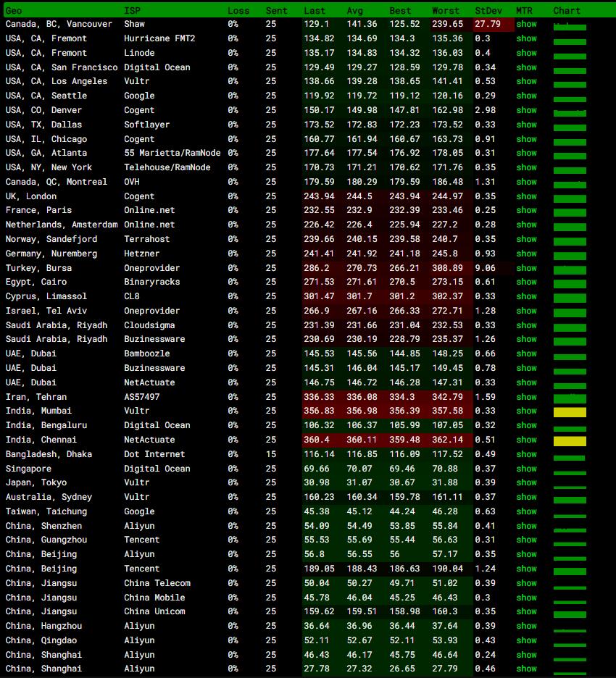Select Last value 189.05 for Beijing Tencent
This screenshot has height=678, width=616.
click(x=319, y=569)
